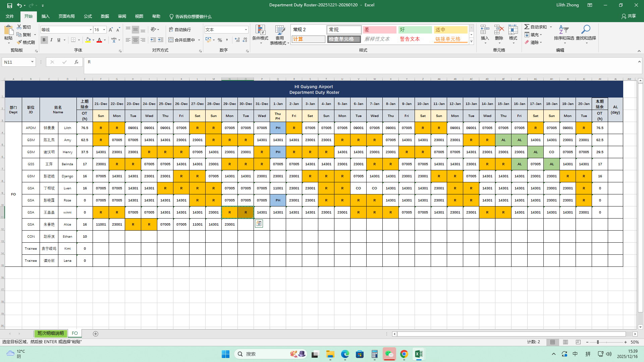Click the Save icon in title bar
Screen dimensions: 644x362
pyautogui.click(x=10, y=5)
